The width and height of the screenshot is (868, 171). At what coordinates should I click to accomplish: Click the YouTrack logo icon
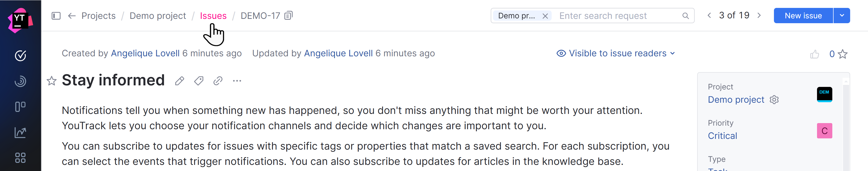point(20,20)
